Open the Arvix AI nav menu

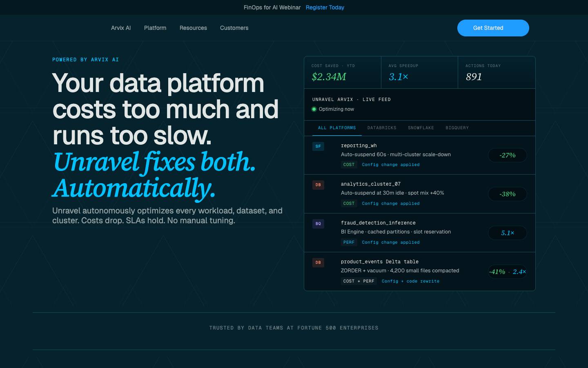[121, 28]
